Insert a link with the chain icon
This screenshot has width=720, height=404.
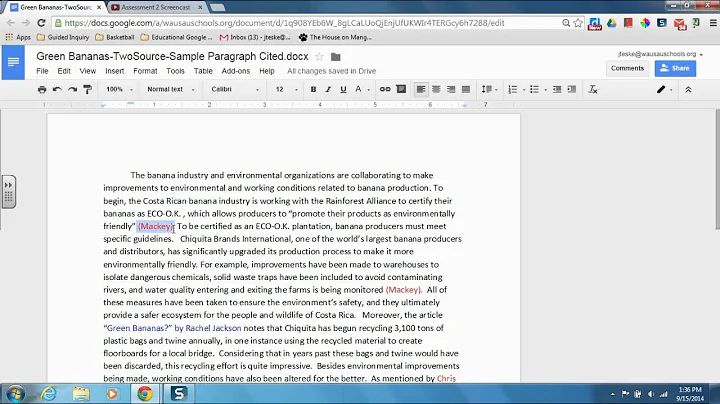(x=385, y=89)
